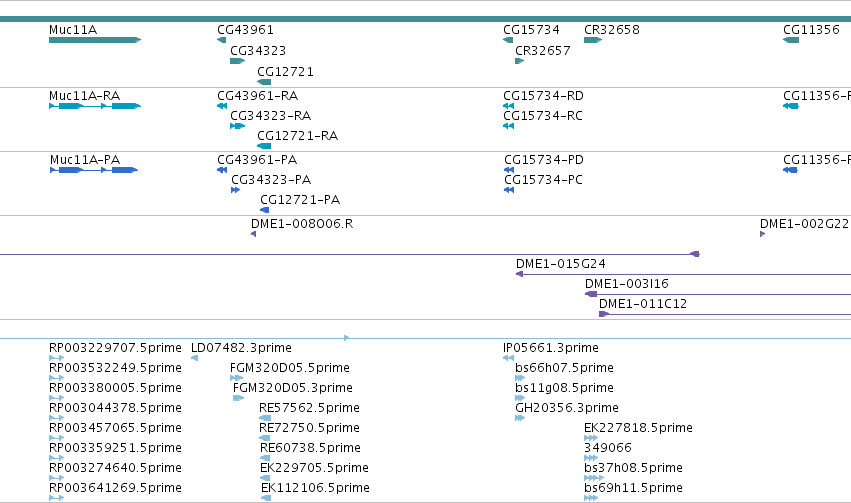The height and width of the screenshot is (503, 851).
Task: Select the EK227818.5prime EST glyph
Action: pyautogui.click(x=591, y=438)
